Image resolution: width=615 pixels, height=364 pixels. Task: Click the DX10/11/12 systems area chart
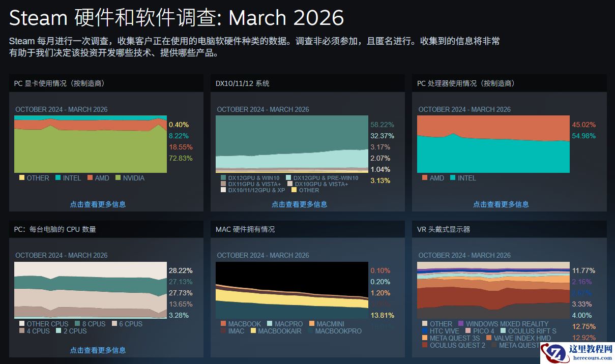(x=292, y=144)
